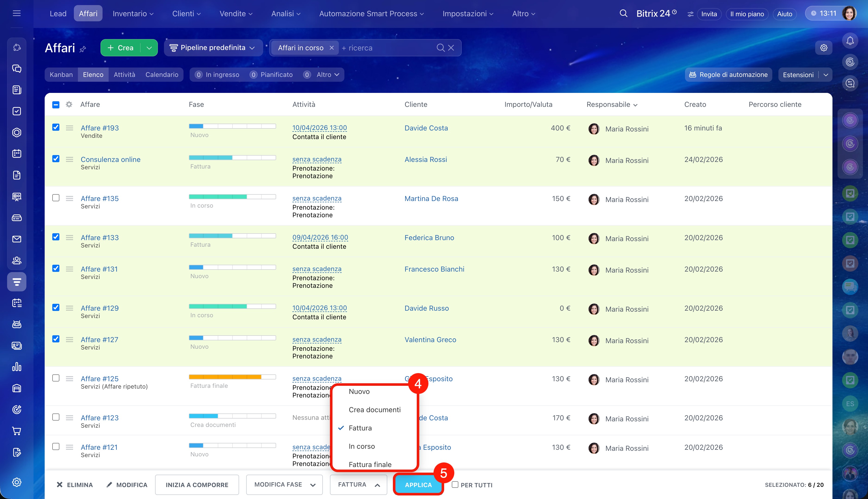Open the notifications bell icon
The height and width of the screenshot is (499, 868).
pos(850,41)
